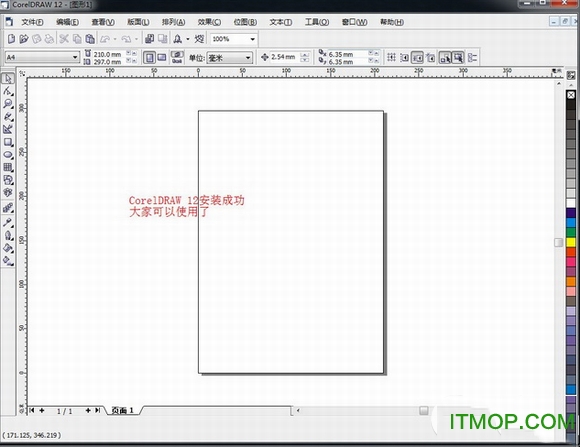Screen dimensions: 580x447
Task: Select the Ellipse tool
Action: point(8,155)
